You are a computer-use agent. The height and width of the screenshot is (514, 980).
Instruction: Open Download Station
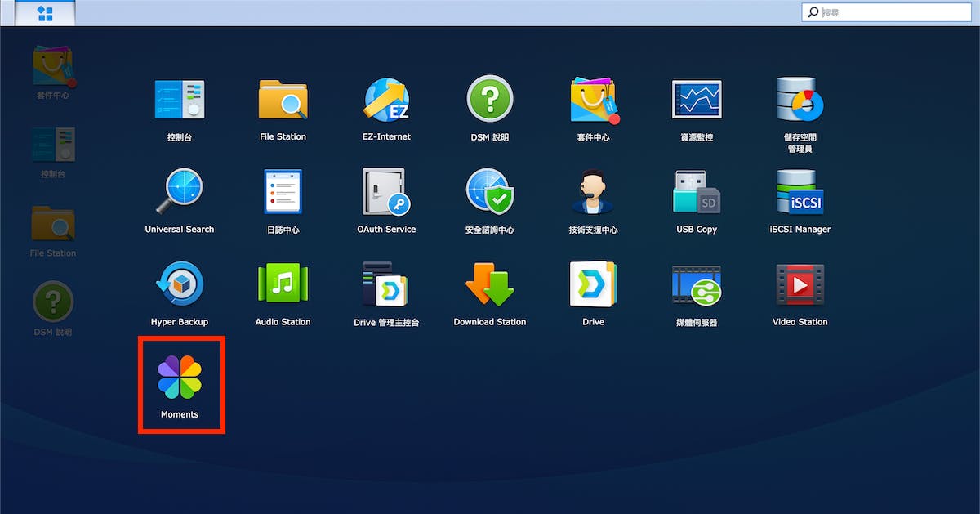coord(490,285)
